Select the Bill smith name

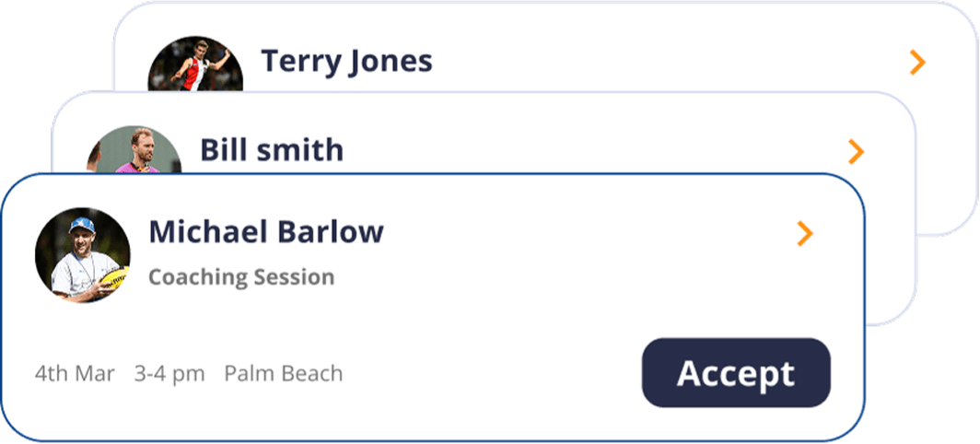[x=272, y=149]
